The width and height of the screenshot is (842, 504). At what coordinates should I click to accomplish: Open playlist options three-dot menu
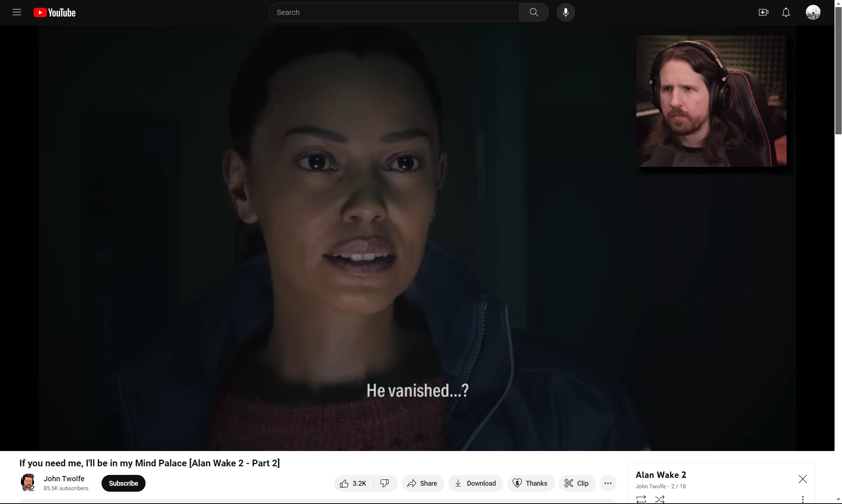pyautogui.click(x=802, y=499)
